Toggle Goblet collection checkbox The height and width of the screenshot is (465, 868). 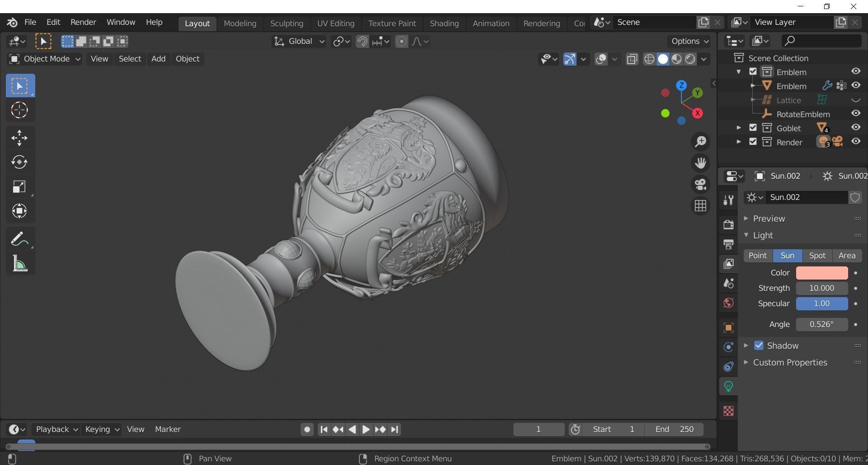point(753,128)
